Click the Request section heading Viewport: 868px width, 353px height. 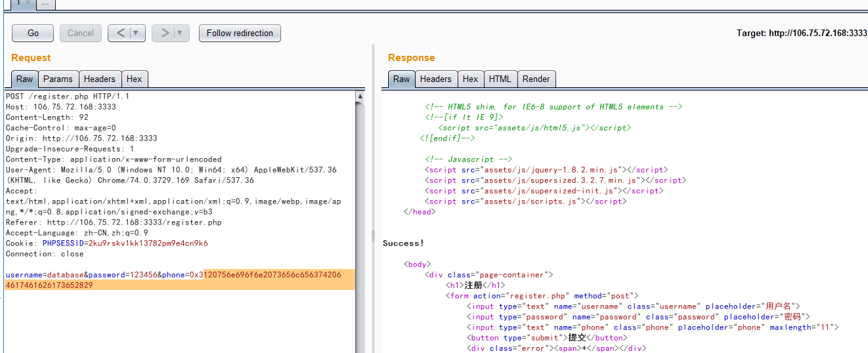[x=31, y=58]
